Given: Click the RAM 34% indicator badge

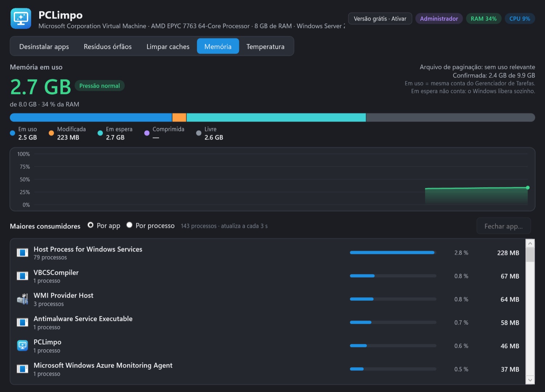Looking at the screenshot, I should pyautogui.click(x=484, y=19).
